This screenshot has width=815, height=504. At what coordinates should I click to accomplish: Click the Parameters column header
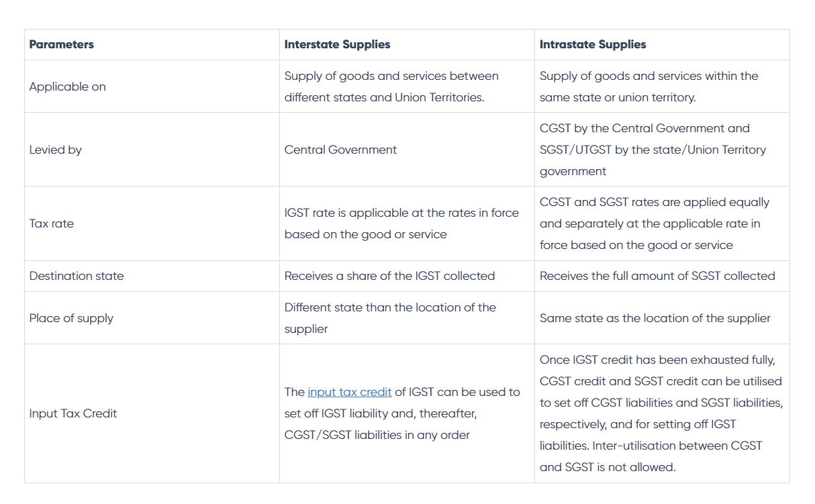pyautogui.click(x=61, y=45)
